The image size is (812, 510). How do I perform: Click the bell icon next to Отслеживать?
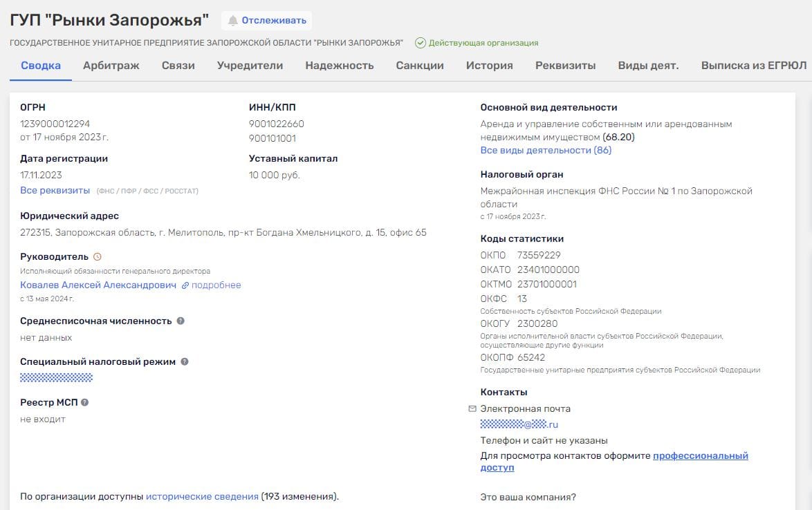pos(233,21)
